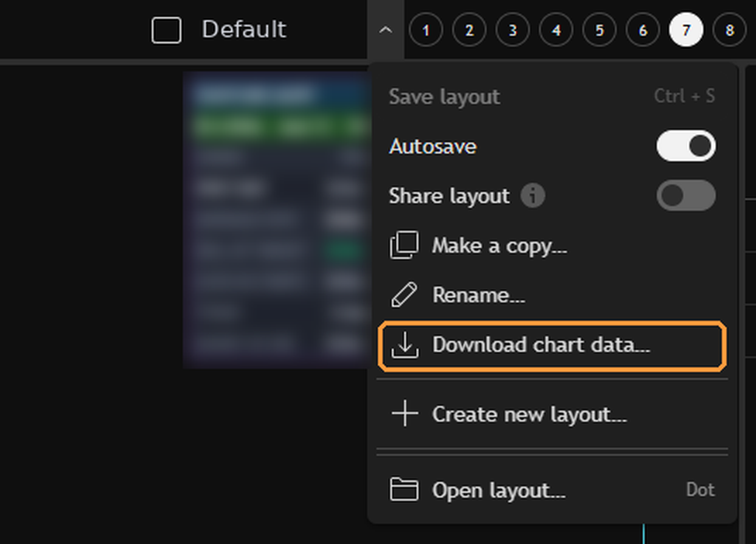Click the Rename pencil icon
The height and width of the screenshot is (544, 756).
click(x=404, y=295)
